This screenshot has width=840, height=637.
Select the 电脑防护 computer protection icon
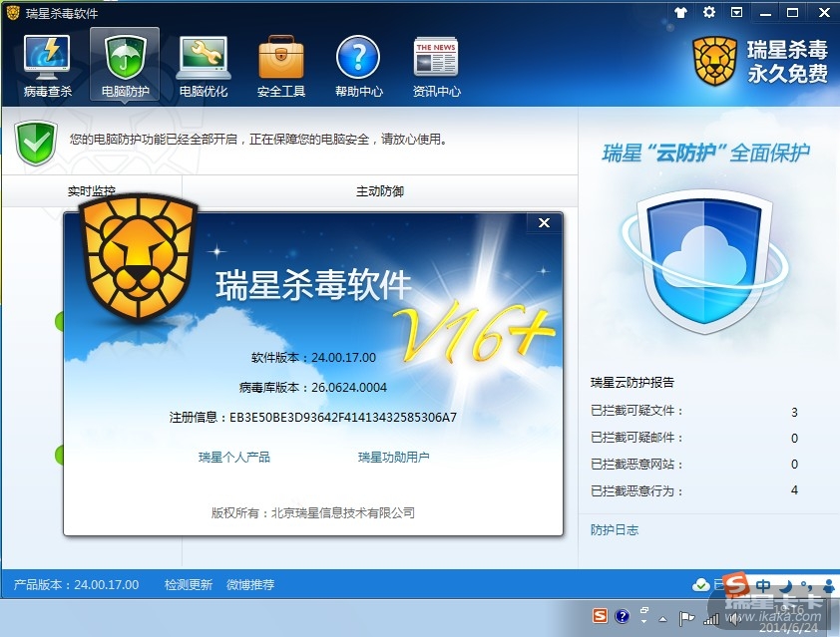coord(125,65)
